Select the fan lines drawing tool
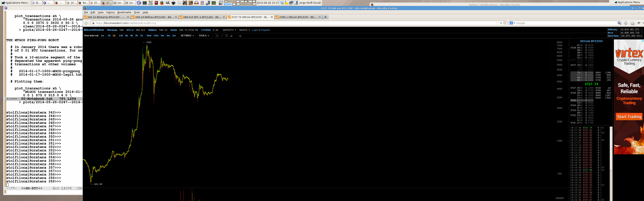 tap(232, 36)
